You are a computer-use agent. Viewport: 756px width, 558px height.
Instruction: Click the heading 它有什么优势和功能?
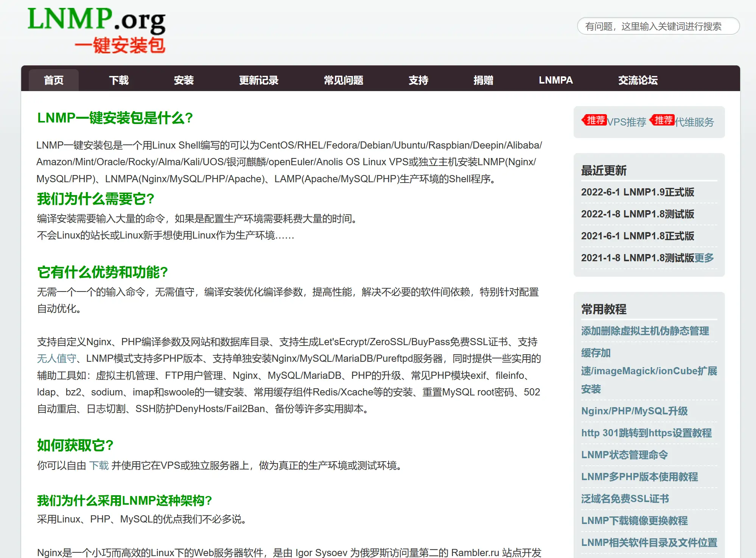tap(103, 272)
